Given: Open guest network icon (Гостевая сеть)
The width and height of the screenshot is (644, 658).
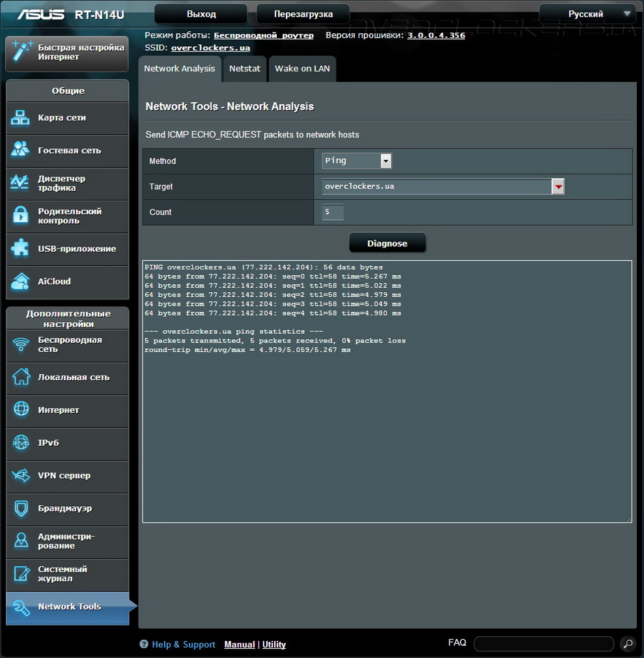Looking at the screenshot, I should pyautogui.click(x=21, y=150).
